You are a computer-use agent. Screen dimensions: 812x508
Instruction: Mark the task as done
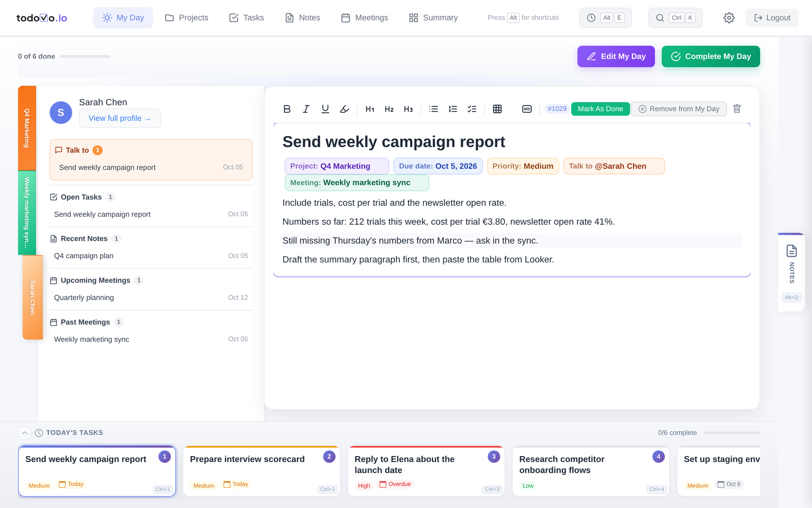(x=600, y=109)
